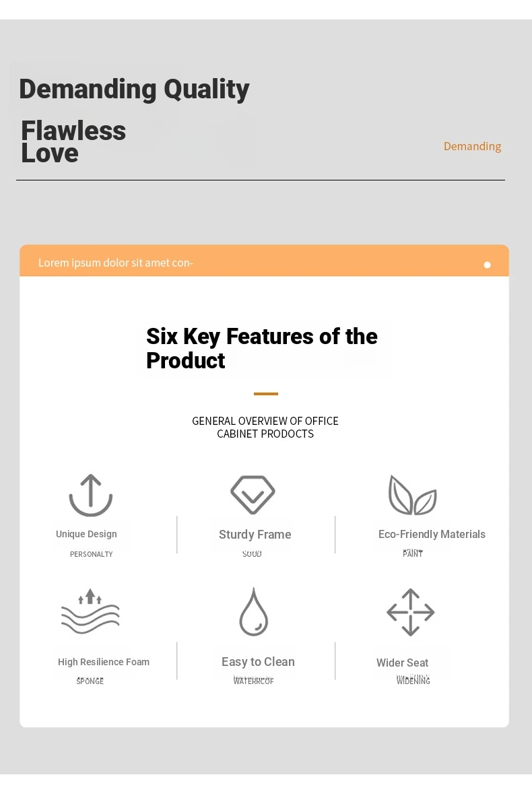Select the Easy to Clean label
The height and width of the screenshot is (808, 532).
[x=258, y=662]
